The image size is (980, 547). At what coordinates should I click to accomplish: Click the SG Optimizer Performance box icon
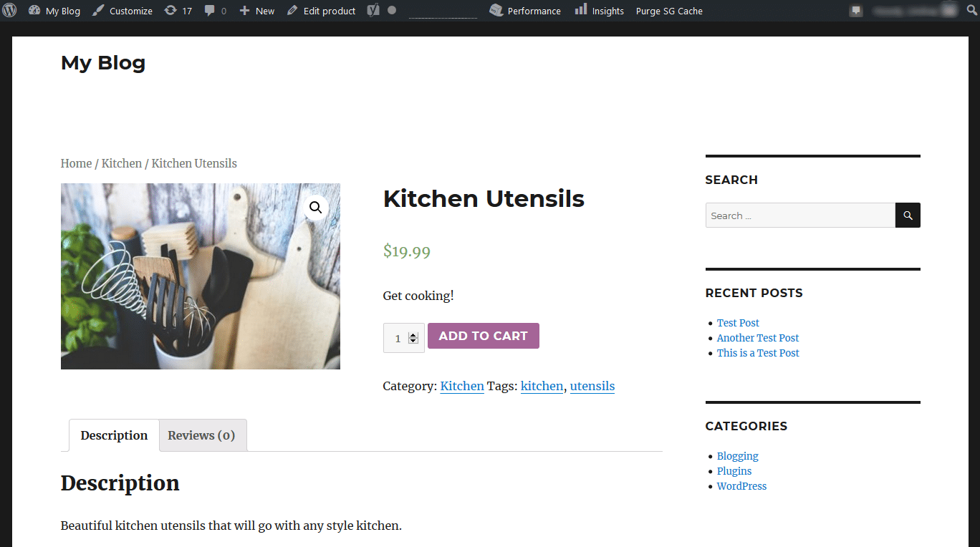coord(495,10)
